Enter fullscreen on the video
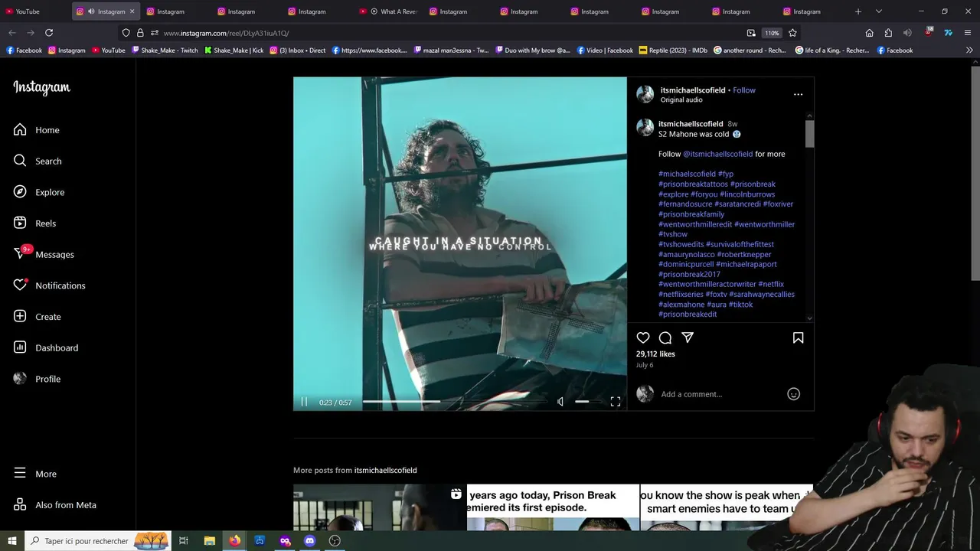 point(615,402)
